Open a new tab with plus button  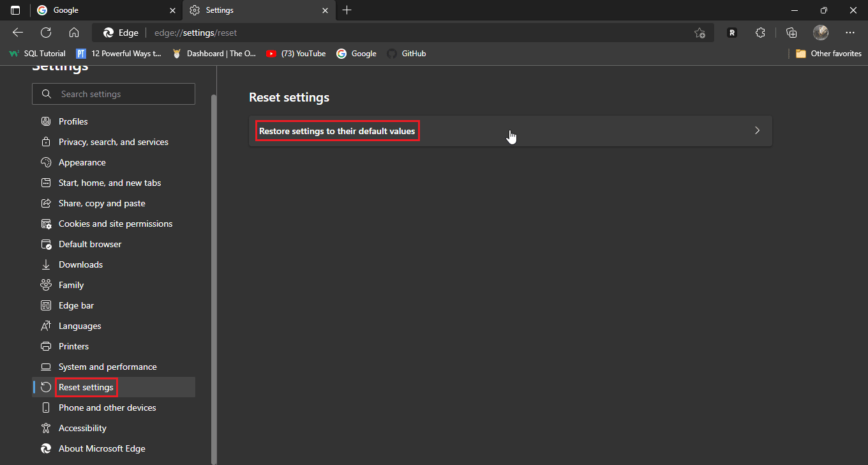coord(347,10)
